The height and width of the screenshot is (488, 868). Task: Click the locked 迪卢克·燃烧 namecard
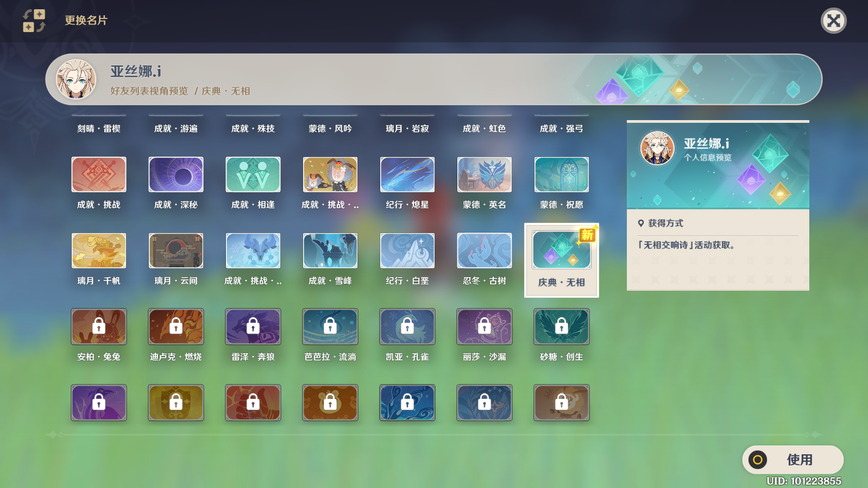pyautogui.click(x=176, y=327)
